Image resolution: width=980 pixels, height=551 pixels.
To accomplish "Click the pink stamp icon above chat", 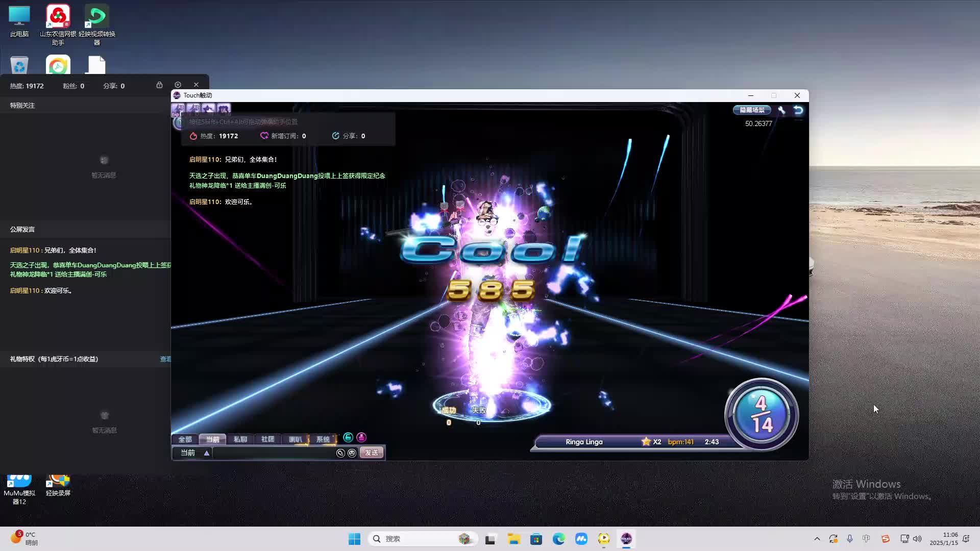I will (361, 437).
